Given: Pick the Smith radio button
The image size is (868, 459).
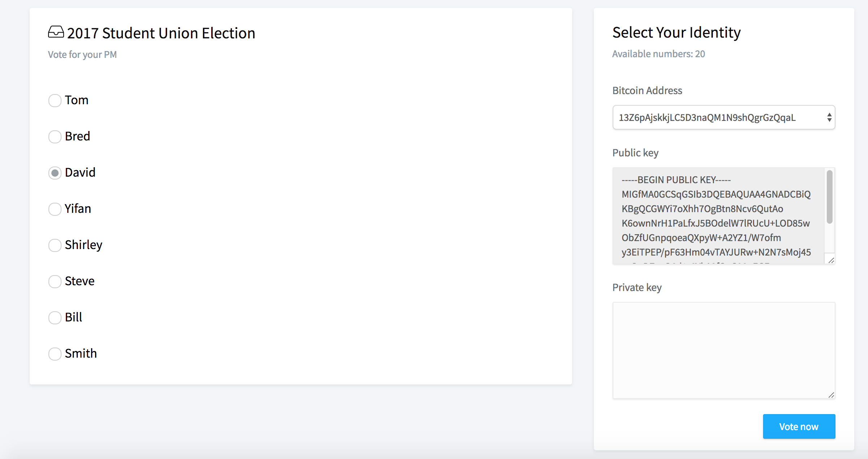Looking at the screenshot, I should coord(55,354).
